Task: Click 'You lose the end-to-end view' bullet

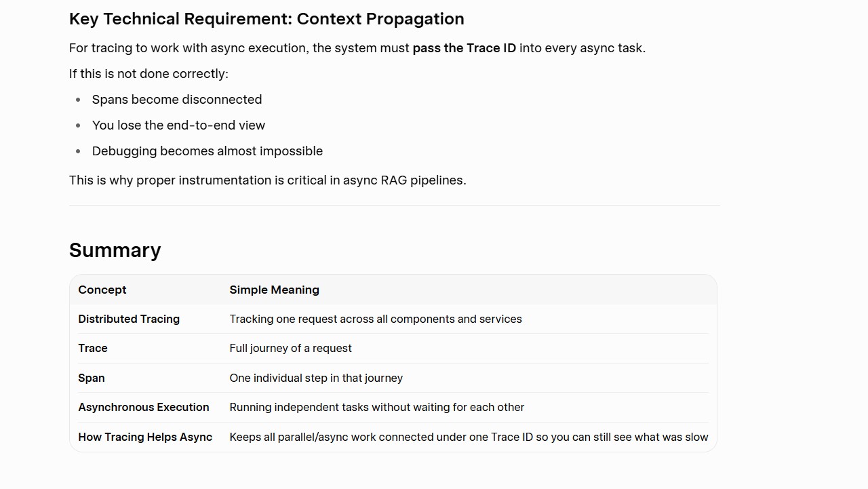Action: pos(178,125)
